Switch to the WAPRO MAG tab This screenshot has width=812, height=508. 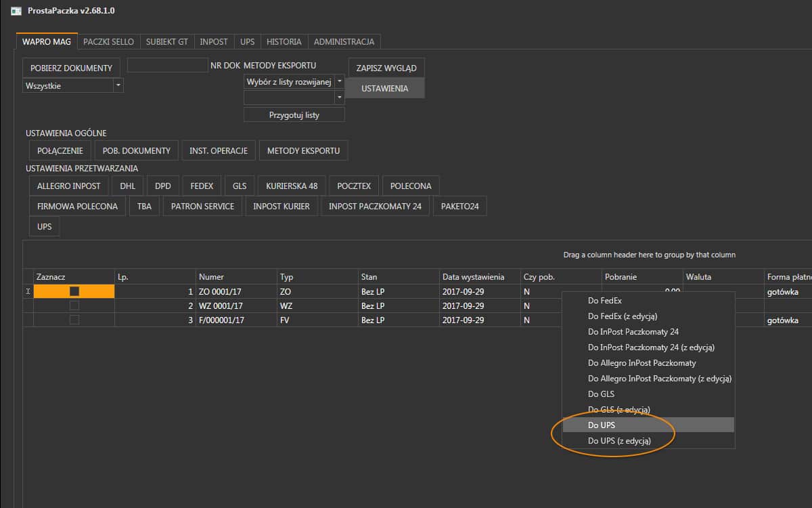click(47, 41)
